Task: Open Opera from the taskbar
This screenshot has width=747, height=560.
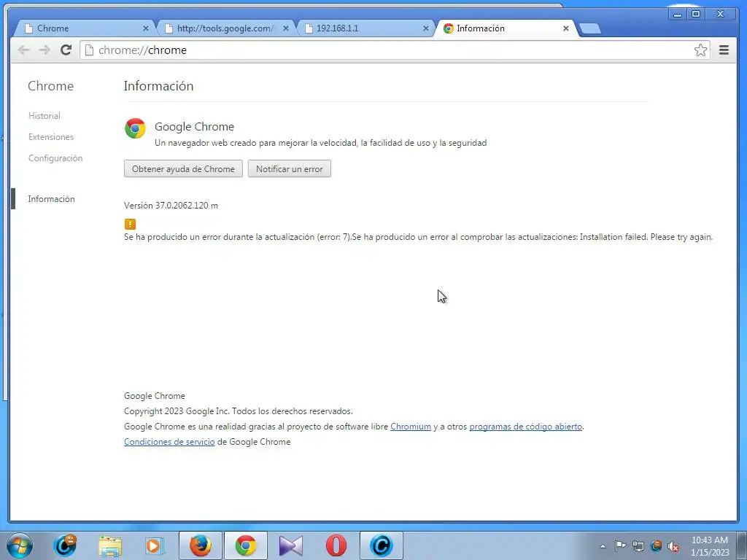Action: click(336, 545)
